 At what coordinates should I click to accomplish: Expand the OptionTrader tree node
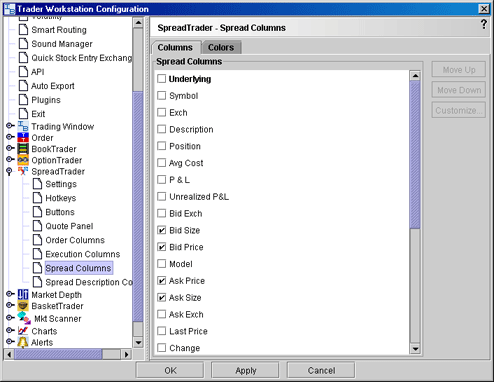(10, 160)
